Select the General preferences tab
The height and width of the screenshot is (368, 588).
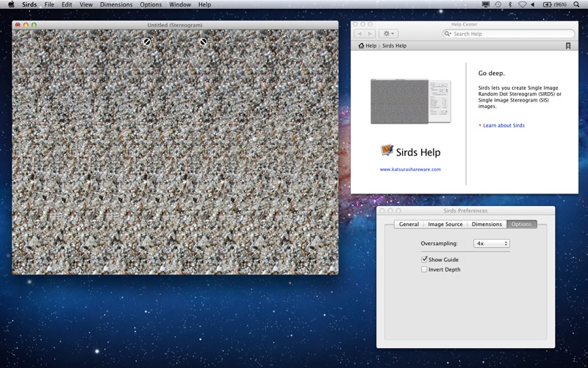[409, 224]
